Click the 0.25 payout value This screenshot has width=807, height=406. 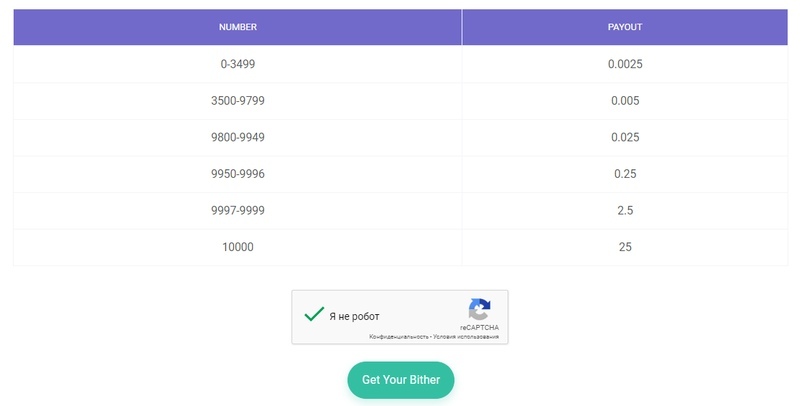[x=625, y=174]
